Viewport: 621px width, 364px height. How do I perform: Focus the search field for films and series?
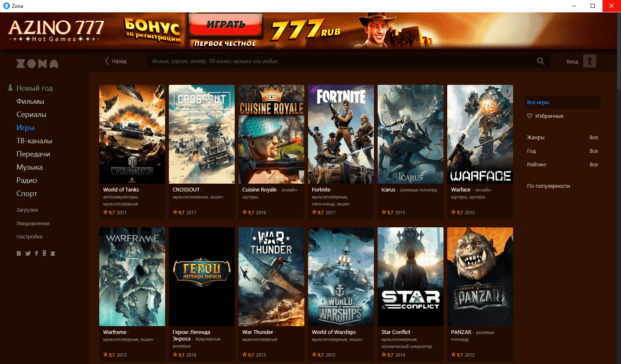(348, 61)
